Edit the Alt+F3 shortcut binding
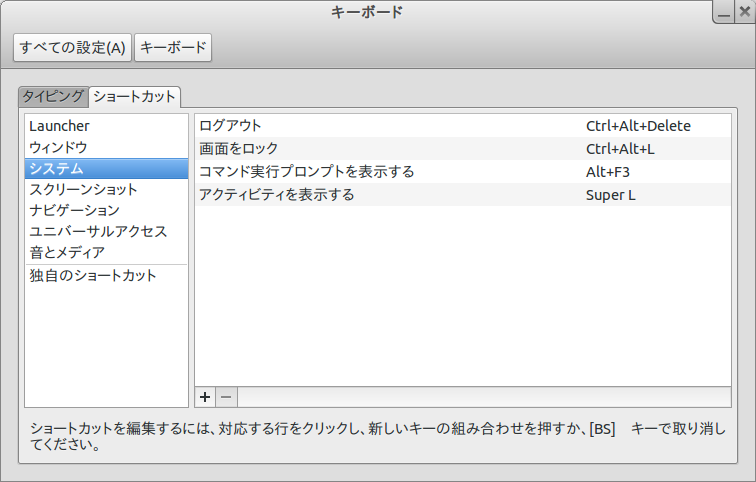Screen dimensions: 756x482 tap(608, 172)
